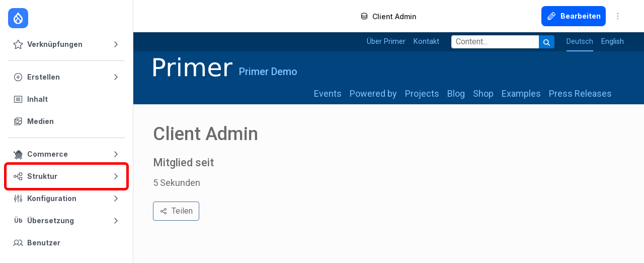
Task: Open the Medien sidebar item
Action: coord(66,121)
